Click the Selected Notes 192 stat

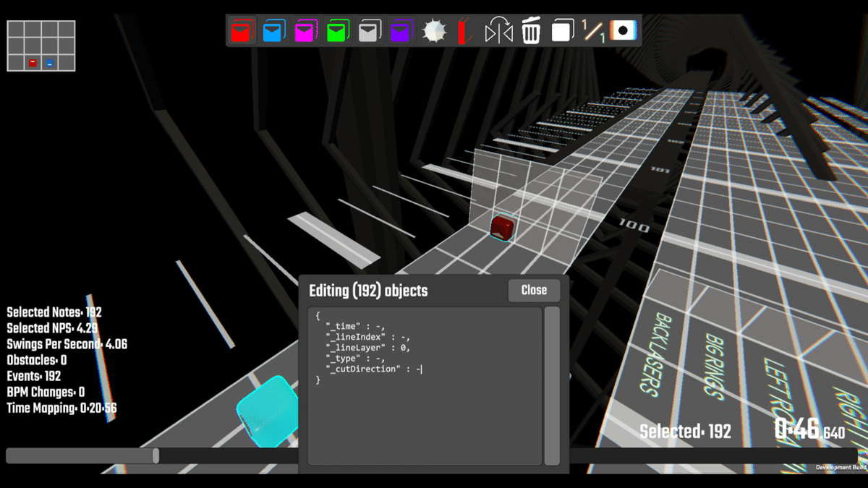(x=54, y=312)
